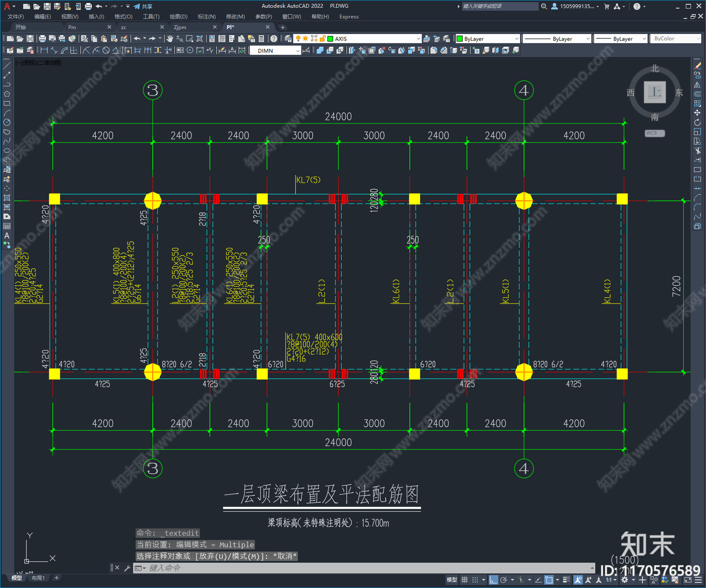Select the Polygon tool in Draw toolbar

(7, 94)
